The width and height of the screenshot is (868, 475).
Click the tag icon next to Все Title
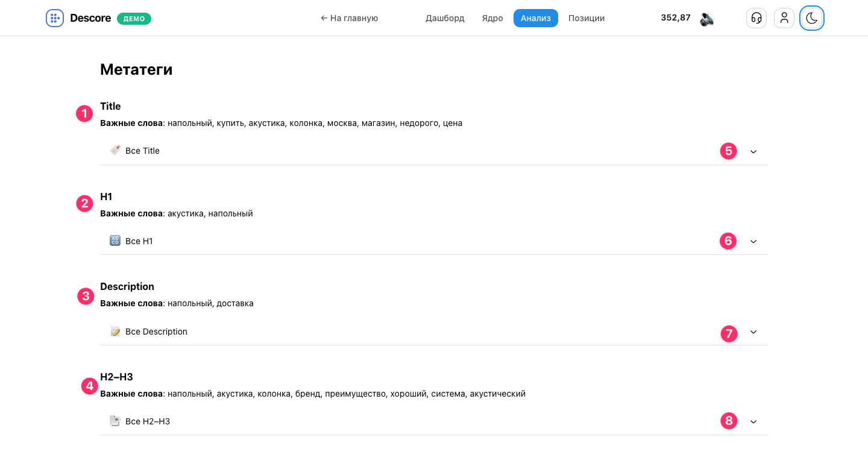(115, 151)
